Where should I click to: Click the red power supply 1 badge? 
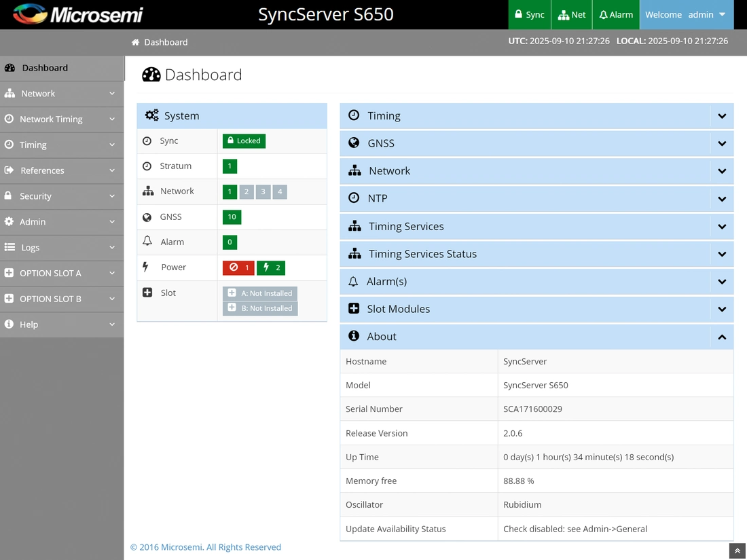[x=238, y=267]
